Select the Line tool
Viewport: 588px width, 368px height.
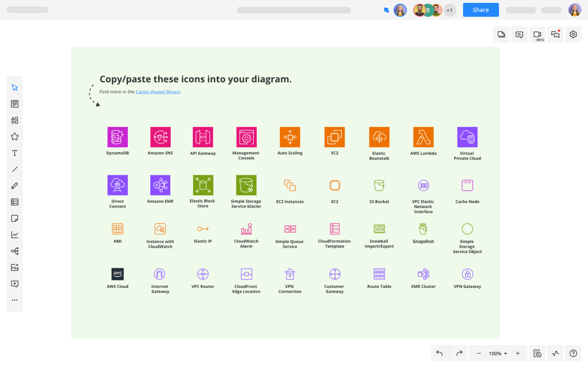click(15, 169)
